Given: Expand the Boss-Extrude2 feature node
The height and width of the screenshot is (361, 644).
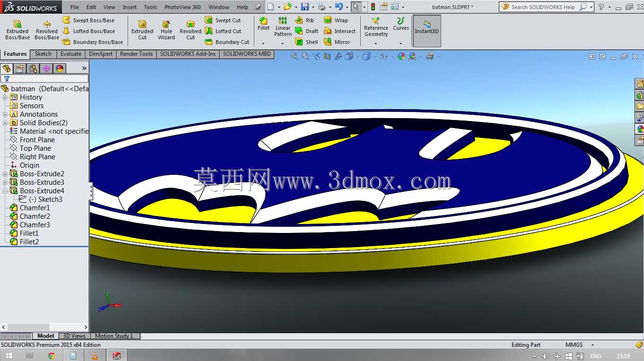Looking at the screenshot, I should (x=5, y=174).
